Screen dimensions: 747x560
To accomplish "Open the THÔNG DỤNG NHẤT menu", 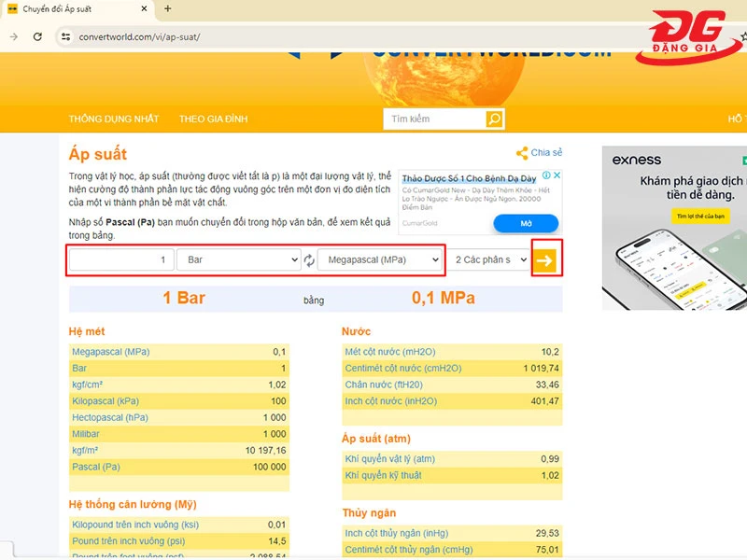I will [113, 119].
